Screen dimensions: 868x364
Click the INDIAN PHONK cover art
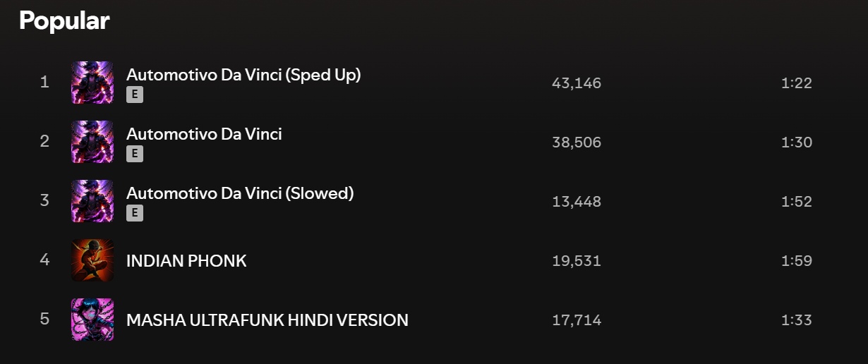92,260
